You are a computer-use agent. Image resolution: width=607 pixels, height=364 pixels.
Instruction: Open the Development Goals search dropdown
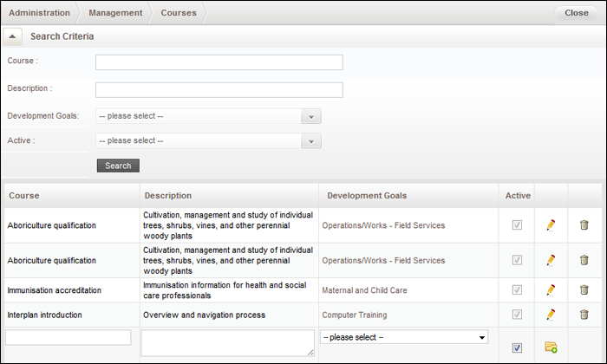click(208, 116)
